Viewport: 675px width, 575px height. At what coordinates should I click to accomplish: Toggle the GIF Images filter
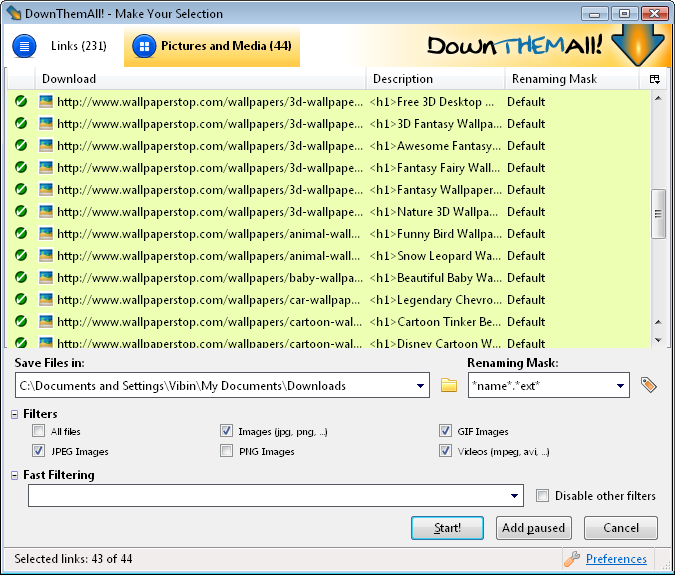pyautogui.click(x=446, y=430)
